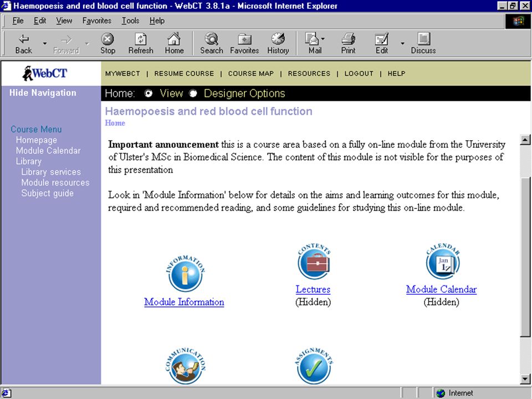Click RESUME COURSE link
The width and height of the screenshot is (532, 399).
click(x=184, y=74)
